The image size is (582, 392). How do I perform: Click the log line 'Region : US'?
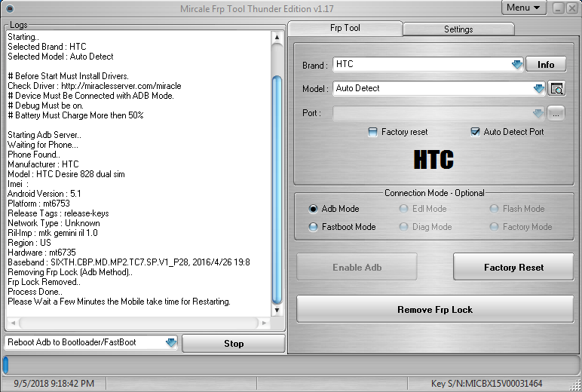pyautogui.click(x=29, y=243)
